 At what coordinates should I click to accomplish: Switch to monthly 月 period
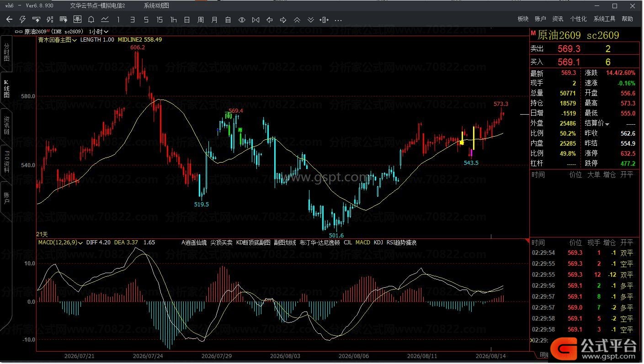coord(214,20)
